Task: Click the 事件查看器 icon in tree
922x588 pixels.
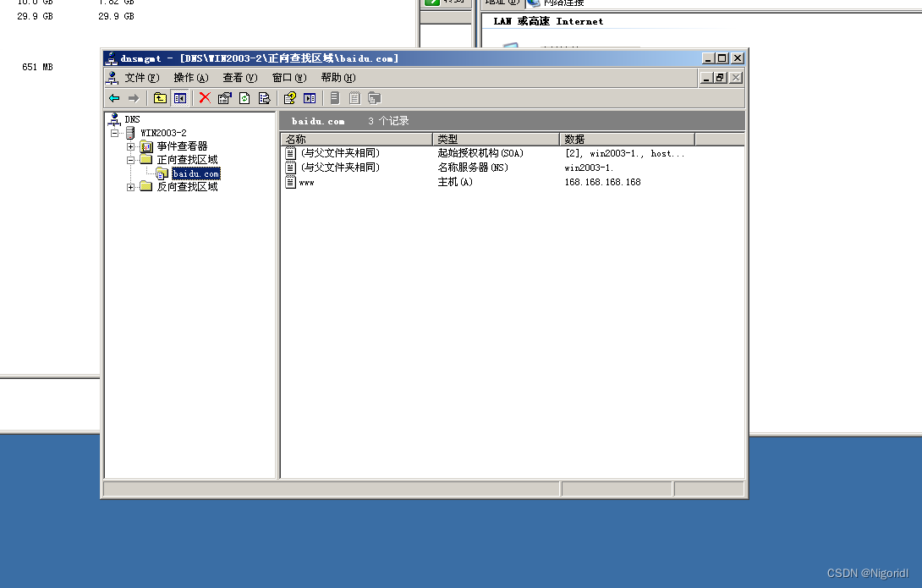Action: point(146,146)
